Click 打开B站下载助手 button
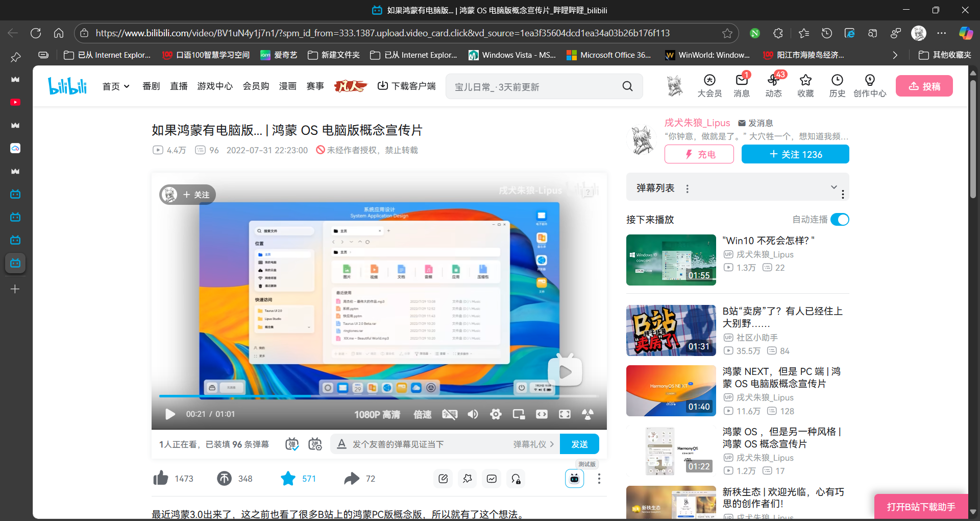Screen dimensions: 980x521 click(921, 507)
